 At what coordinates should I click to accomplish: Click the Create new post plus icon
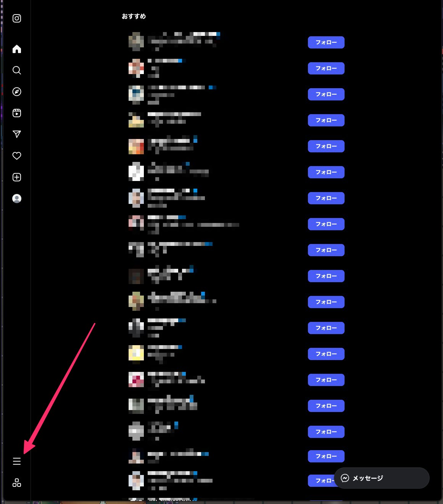(x=17, y=177)
